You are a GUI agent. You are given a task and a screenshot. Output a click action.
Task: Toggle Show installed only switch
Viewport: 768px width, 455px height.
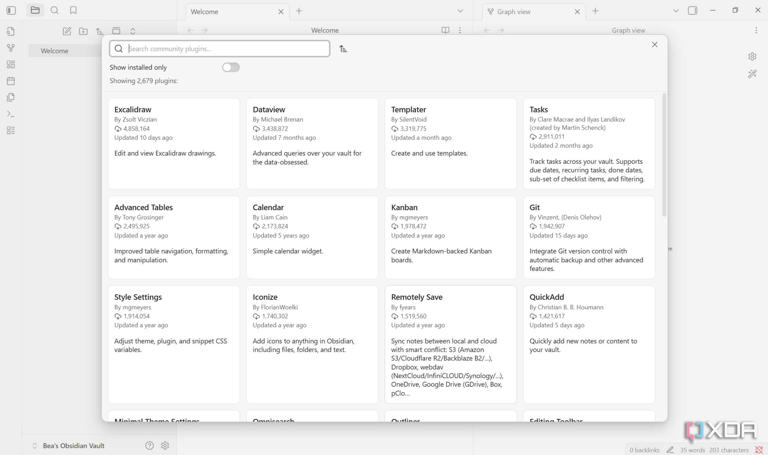coord(231,67)
